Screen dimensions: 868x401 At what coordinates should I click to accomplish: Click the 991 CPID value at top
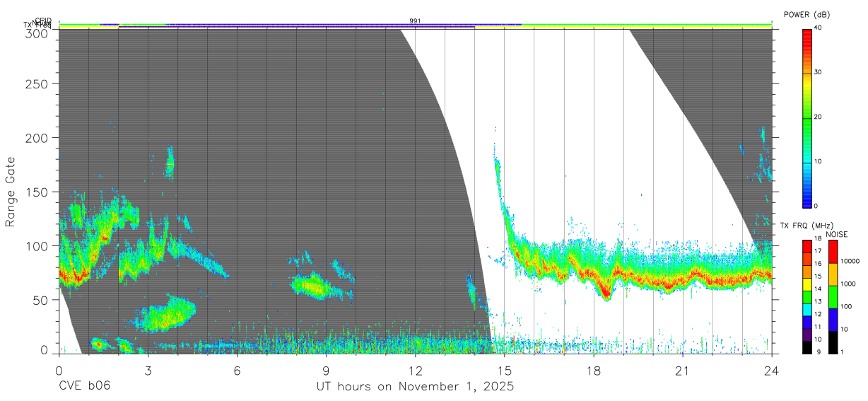[415, 21]
